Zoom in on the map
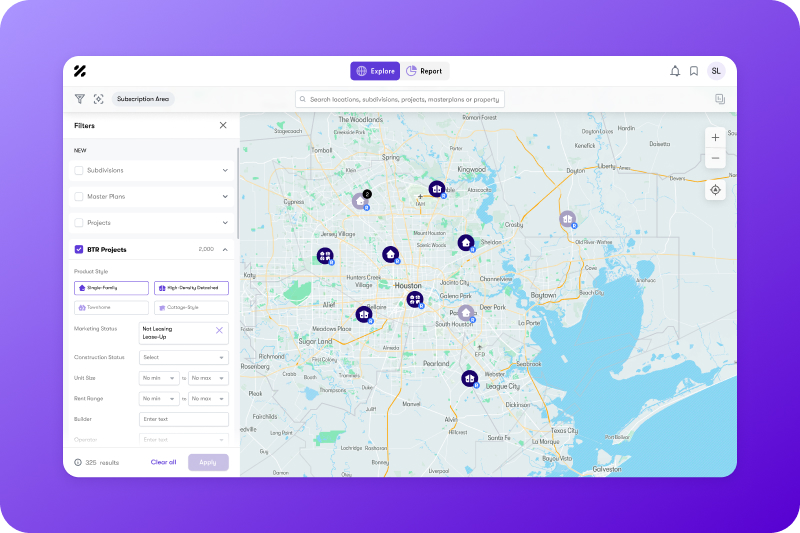Image resolution: width=800 pixels, height=533 pixels. coord(715,137)
